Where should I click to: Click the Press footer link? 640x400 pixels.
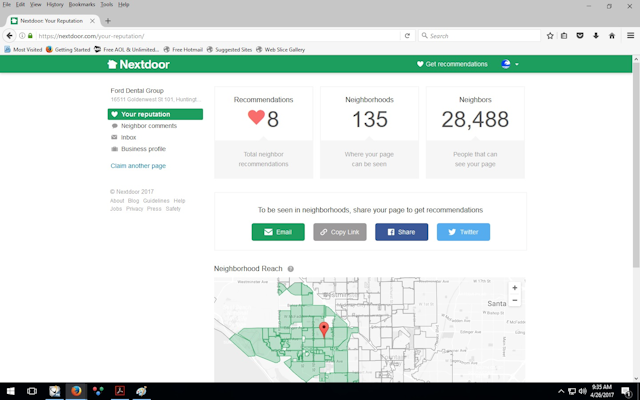(x=154, y=209)
